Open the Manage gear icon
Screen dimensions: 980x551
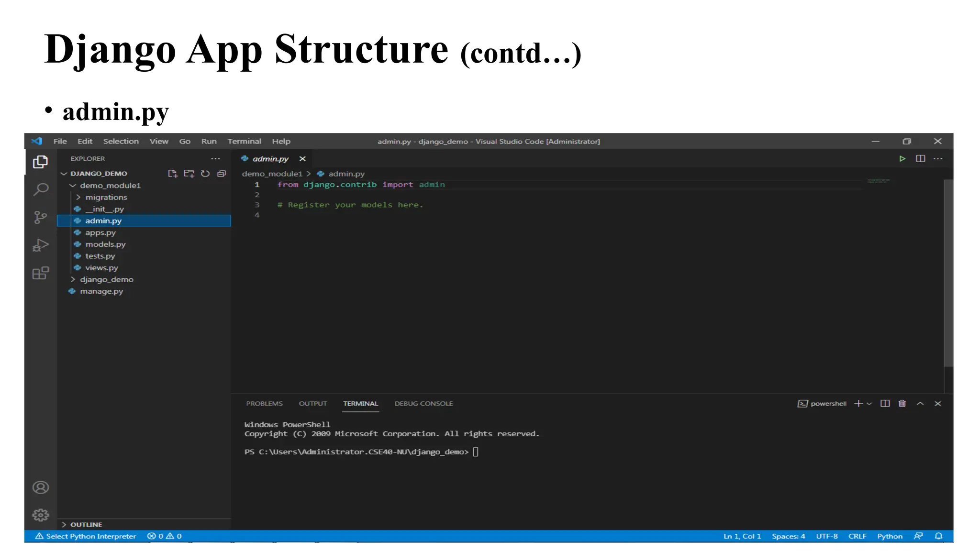pos(41,515)
